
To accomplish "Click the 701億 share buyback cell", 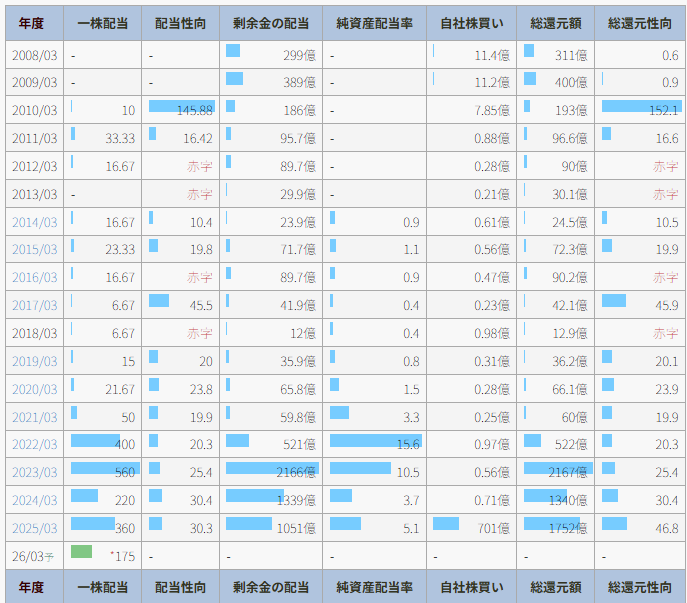I will pyautogui.click(x=472, y=527).
